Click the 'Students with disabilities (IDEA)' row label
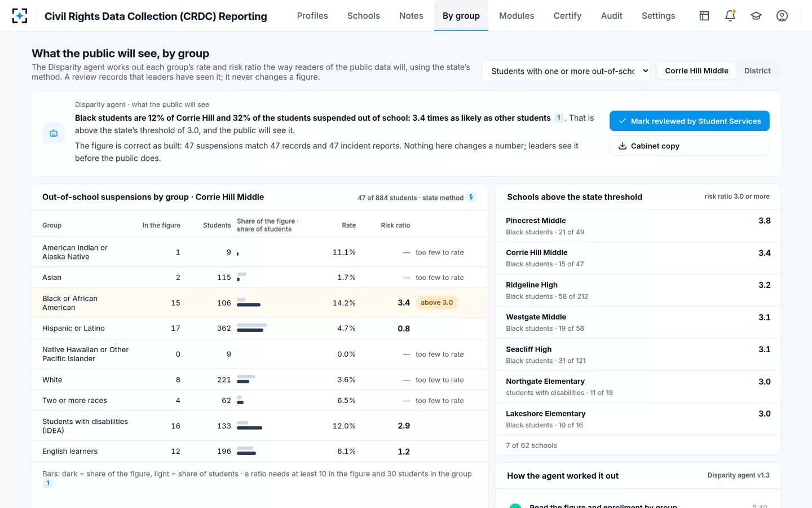This screenshot has width=812, height=508. 85,426
